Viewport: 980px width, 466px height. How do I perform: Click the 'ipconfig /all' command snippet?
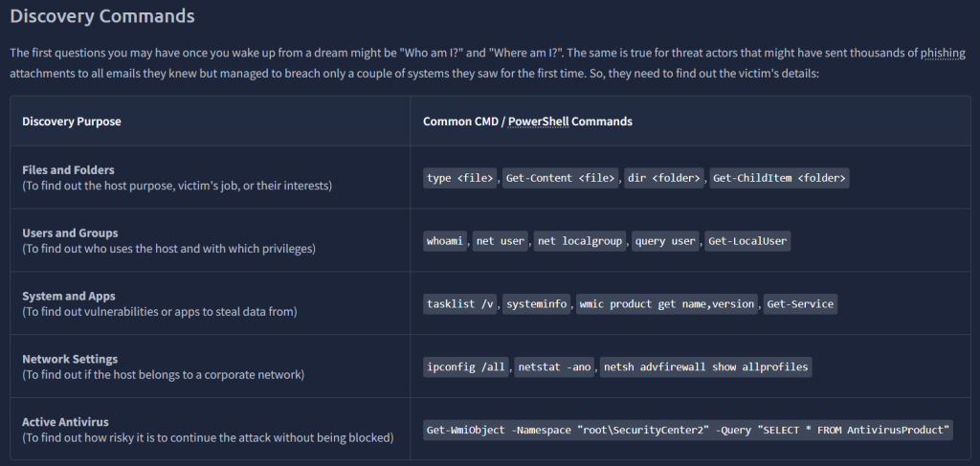coord(466,367)
